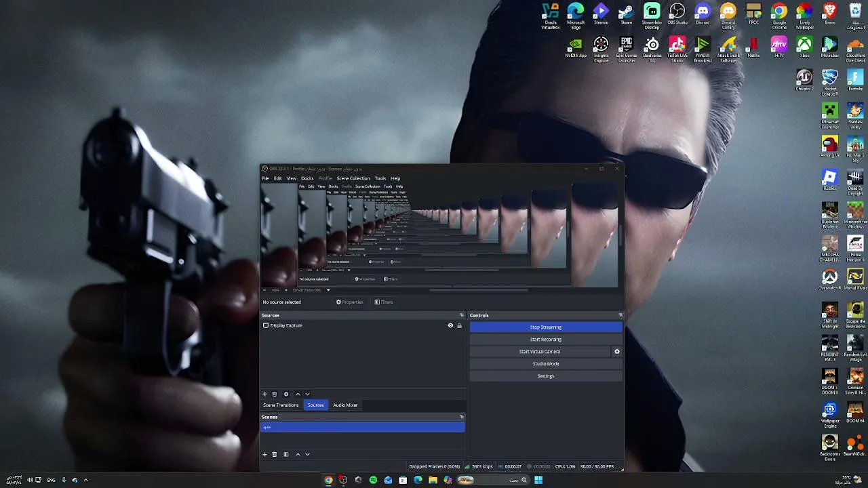The width and height of the screenshot is (868, 488).
Task: Hide the Display Capture source
Action: 450,325
